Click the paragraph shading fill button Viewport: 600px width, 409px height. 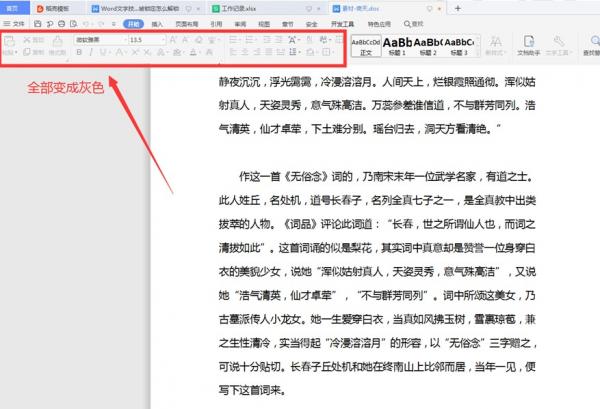(x=310, y=52)
